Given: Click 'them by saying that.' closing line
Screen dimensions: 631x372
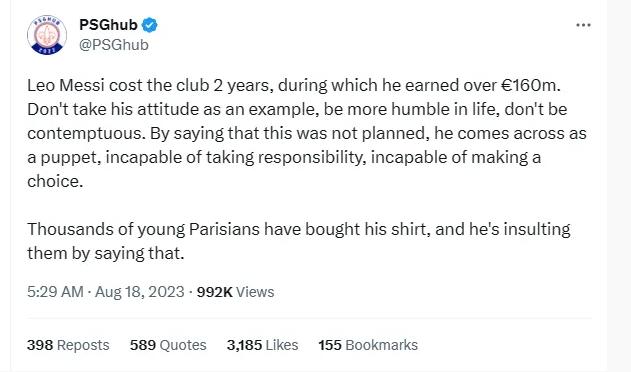Looking at the screenshot, I should click(x=105, y=254).
